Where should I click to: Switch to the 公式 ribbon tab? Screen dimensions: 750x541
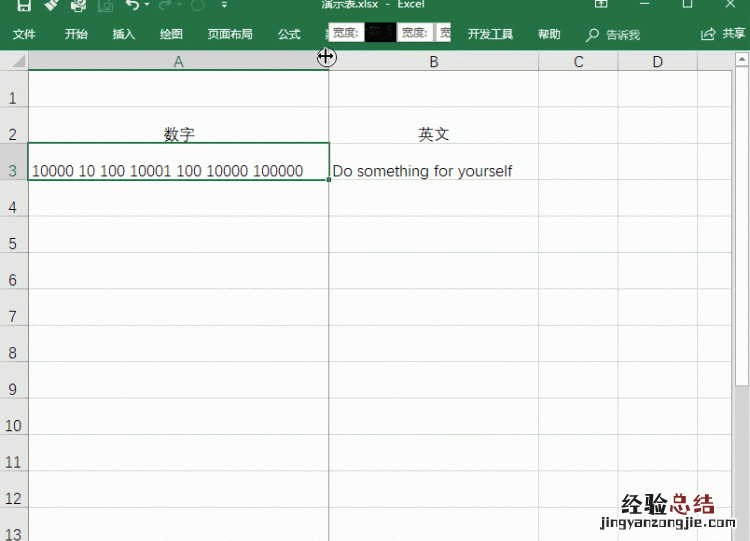[x=289, y=34]
